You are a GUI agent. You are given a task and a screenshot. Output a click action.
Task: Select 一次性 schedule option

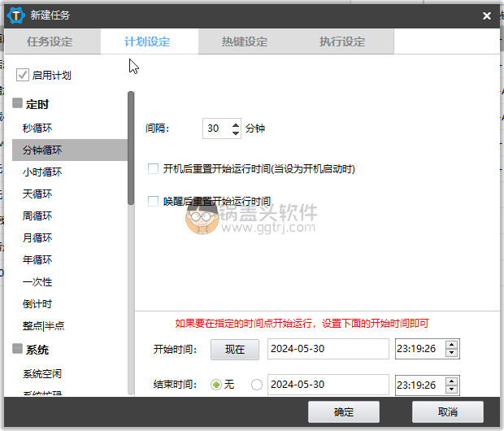[x=70, y=281]
